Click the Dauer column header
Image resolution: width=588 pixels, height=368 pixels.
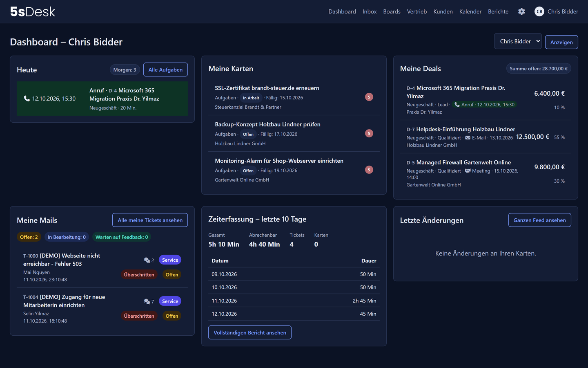pyautogui.click(x=369, y=260)
